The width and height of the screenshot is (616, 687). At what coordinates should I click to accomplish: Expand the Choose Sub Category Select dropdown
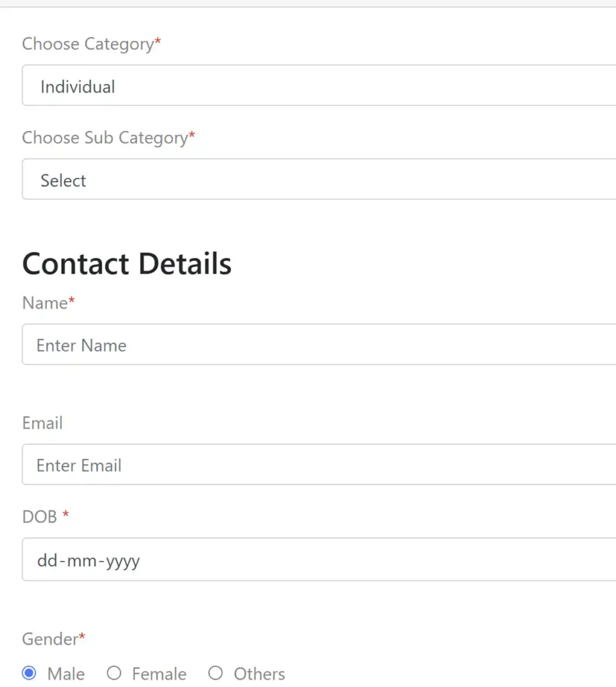coord(319,179)
